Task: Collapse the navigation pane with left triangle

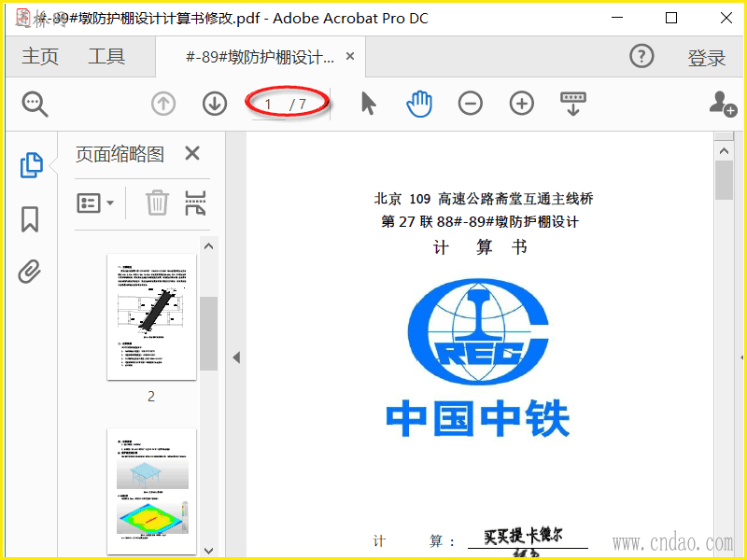Action: [236, 357]
